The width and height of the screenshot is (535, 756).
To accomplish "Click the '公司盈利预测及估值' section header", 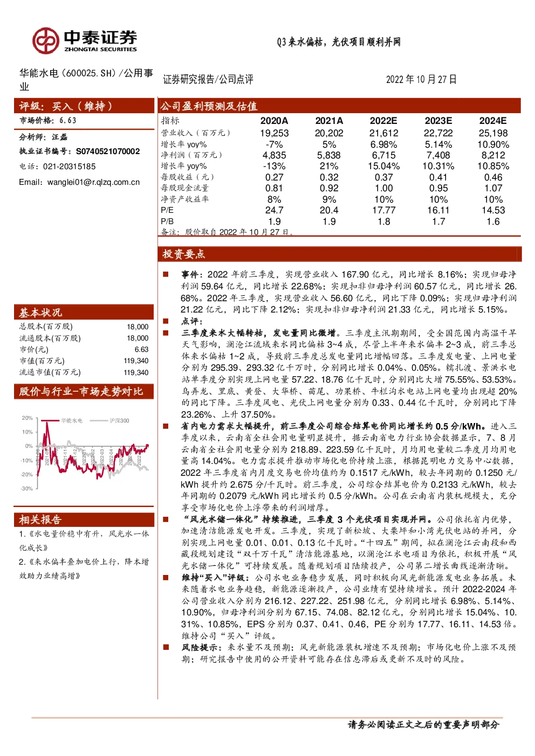I will (x=340, y=106).
